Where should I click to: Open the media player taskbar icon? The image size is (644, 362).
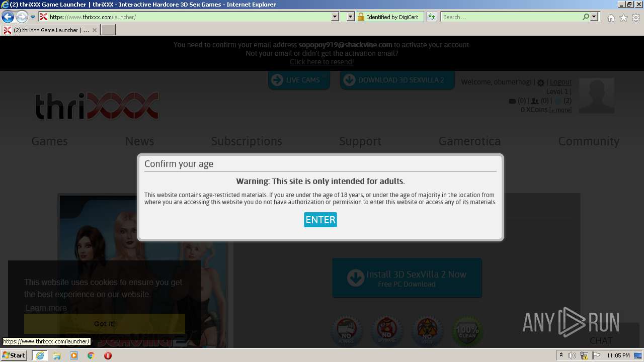[x=74, y=355]
